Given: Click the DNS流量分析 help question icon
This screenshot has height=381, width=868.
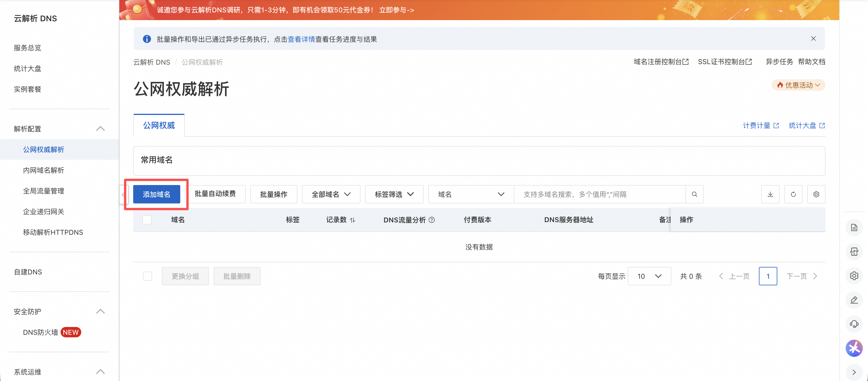Looking at the screenshot, I should (x=432, y=220).
